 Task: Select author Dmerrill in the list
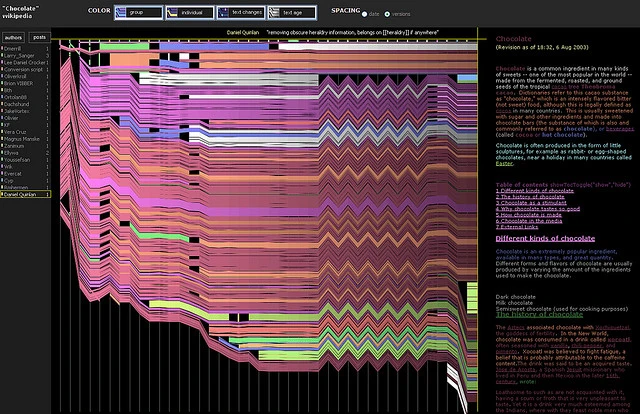[25, 49]
